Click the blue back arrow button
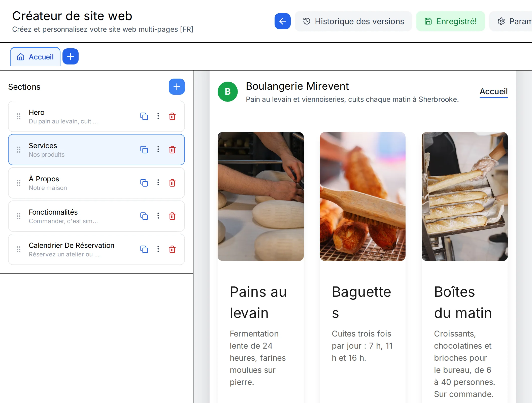The image size is (532, 403). [x=282, y=21]
